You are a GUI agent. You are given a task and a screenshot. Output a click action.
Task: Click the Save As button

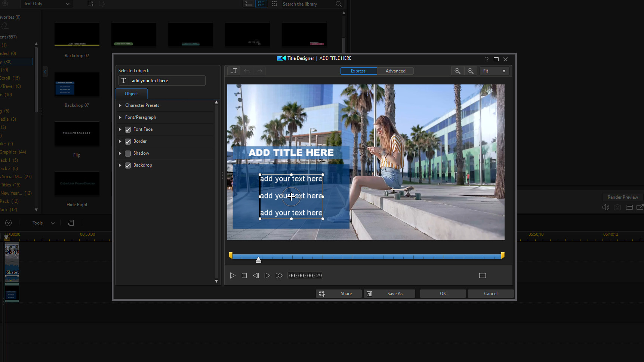click(389, 294)
